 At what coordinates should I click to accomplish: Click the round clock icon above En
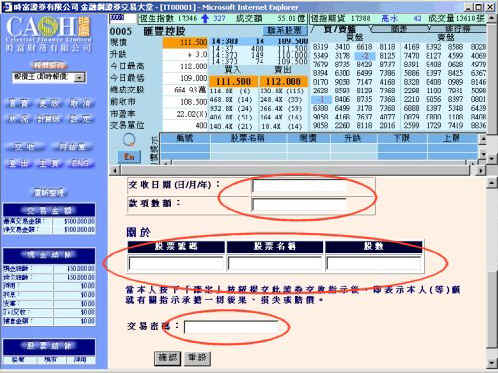(x=129, y=140)
